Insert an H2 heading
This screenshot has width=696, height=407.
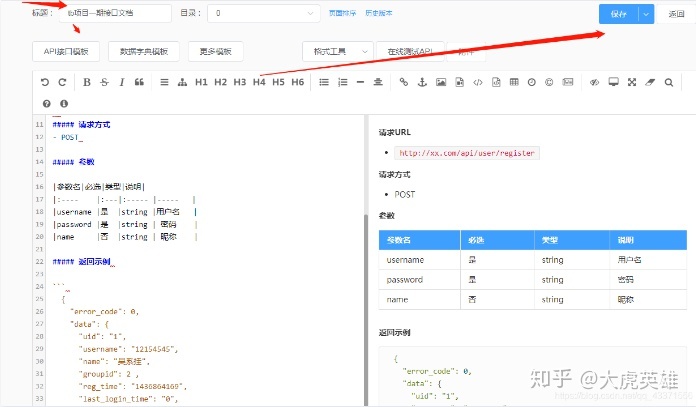click(x=220, y=82)
